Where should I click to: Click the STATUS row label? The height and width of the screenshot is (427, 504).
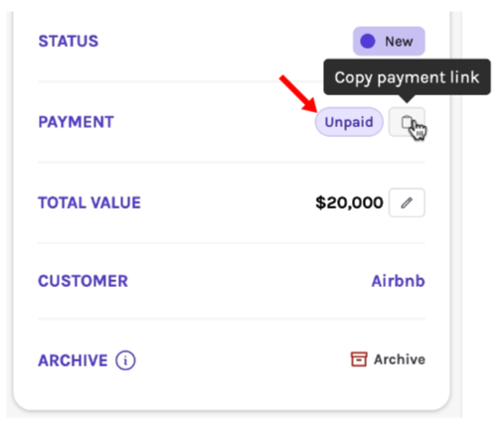pyautogui.click(x=69, y=42)
